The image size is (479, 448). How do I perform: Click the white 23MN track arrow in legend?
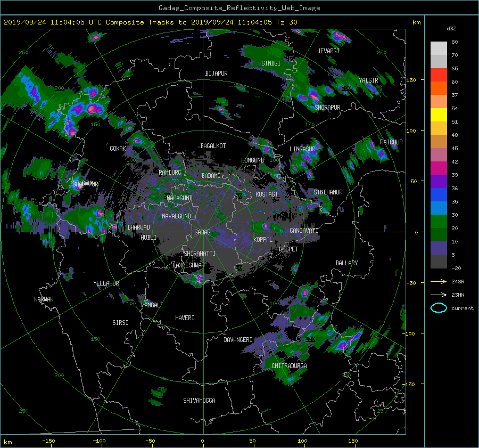(439, 295)
